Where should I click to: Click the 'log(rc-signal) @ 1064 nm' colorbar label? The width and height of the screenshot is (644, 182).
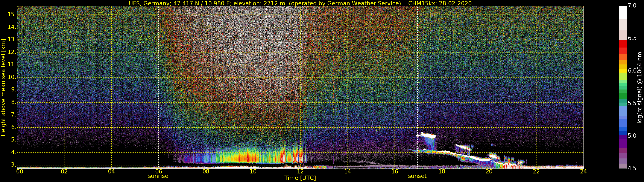(x=639, y=87)
